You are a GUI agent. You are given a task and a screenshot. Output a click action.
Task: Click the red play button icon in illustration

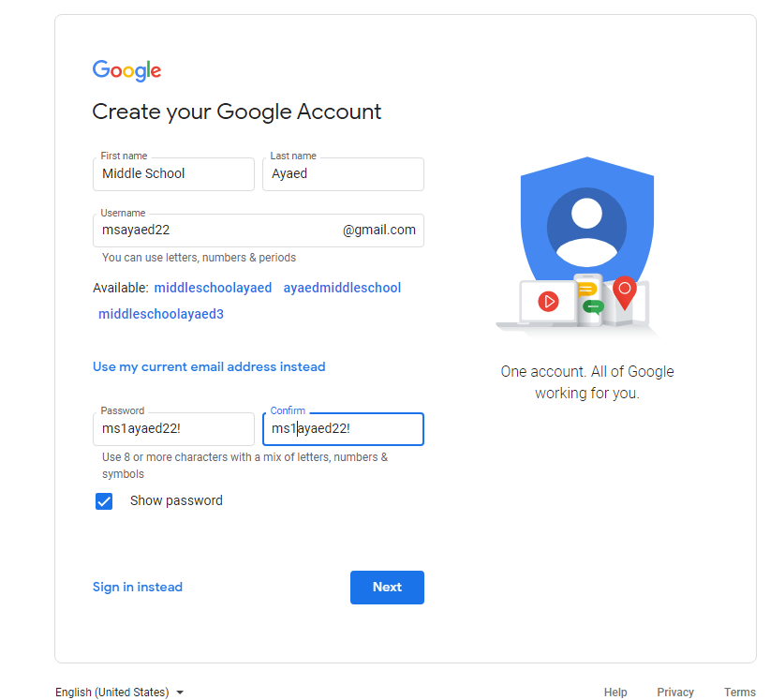[548, 301]
